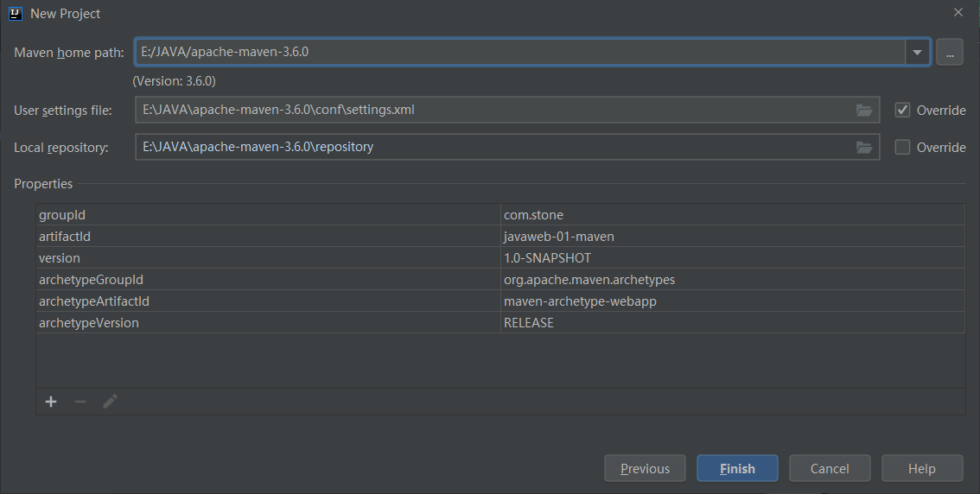Click the Local repository label
Image resolution: width=980 pixels, height=494 pixels.
(61, 148)
